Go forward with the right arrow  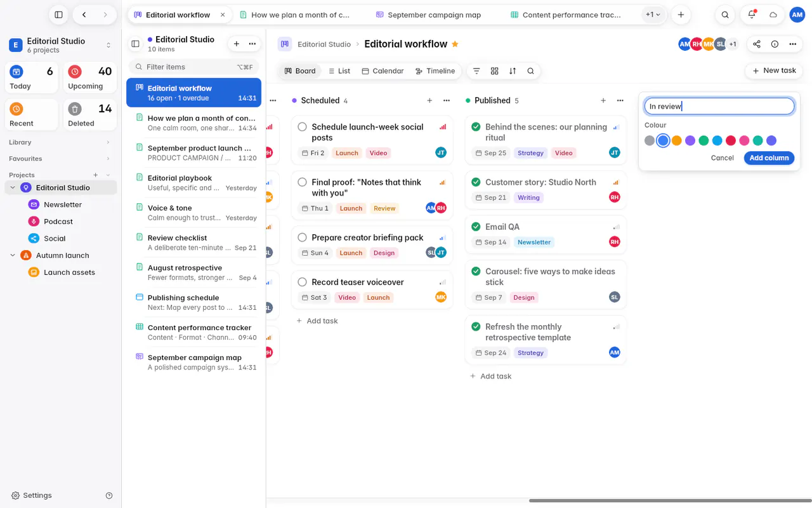[105, 15]
